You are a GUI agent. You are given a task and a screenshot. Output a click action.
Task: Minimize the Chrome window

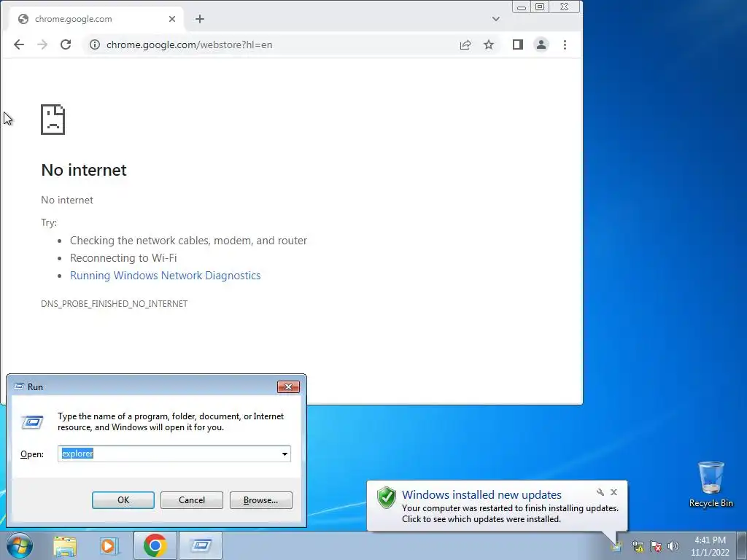coord(522,7)
